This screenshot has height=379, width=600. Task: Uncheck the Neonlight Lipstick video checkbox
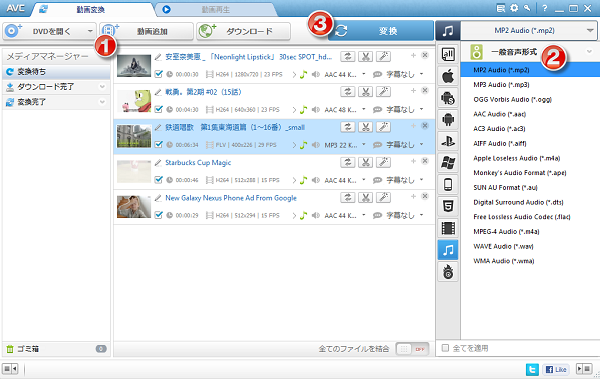158,74
